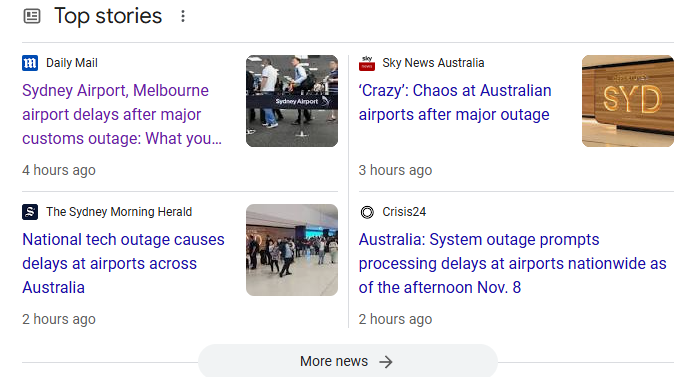The image size is (688, 377).
Task: Open the 'Crazy': Chaos at Australian airports headline
Action: pos(455,102)
